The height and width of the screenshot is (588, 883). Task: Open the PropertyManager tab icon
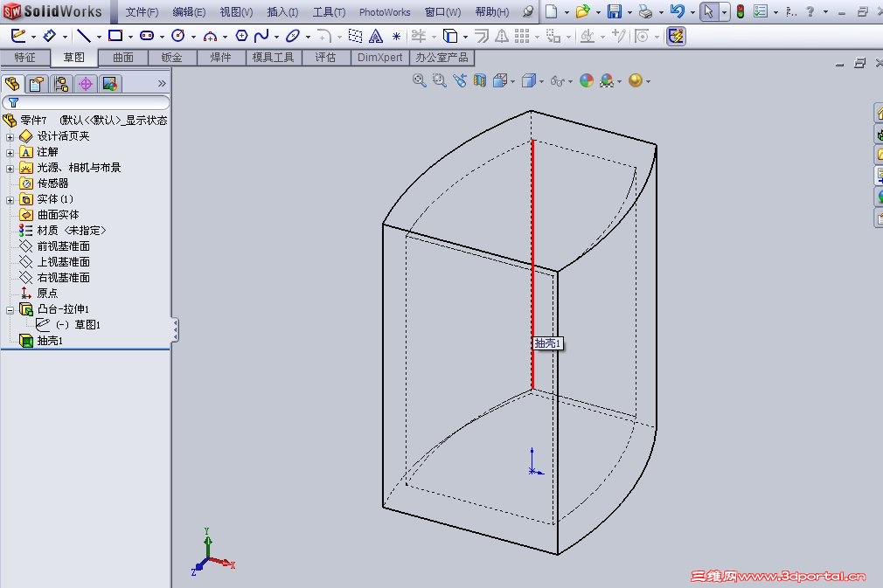coord(37,85)
